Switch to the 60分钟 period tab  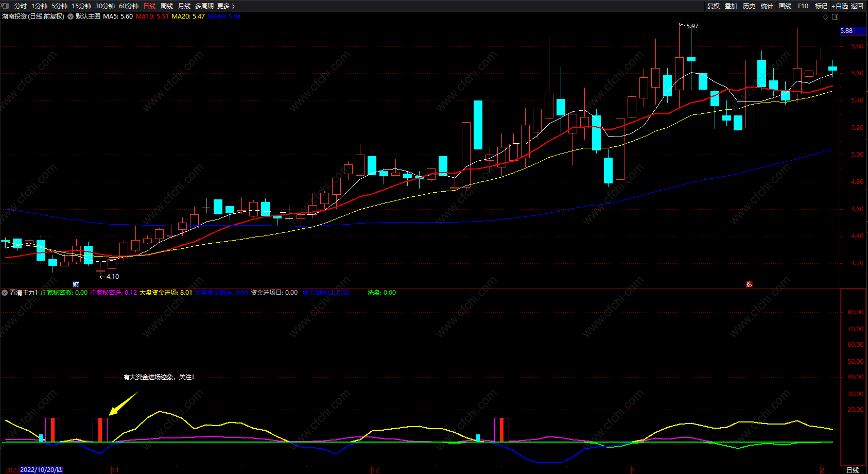tap(129, 6)
